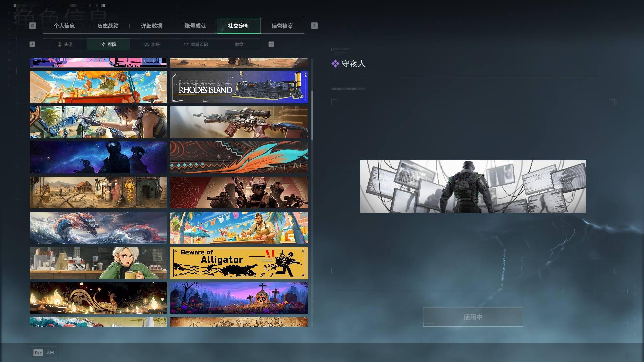Screen dimensions: 644x362
Task: Open the 个人信息 tab
Action: [x=64, y=26]
